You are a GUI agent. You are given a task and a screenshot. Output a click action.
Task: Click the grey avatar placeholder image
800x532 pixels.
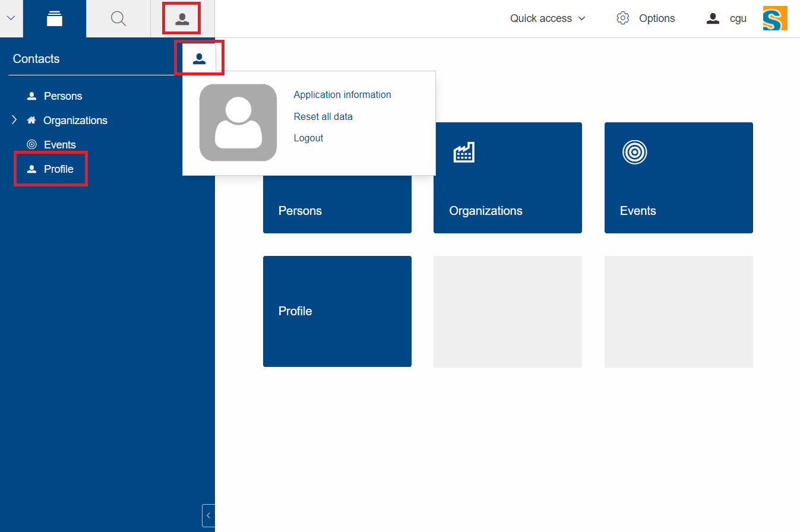[238, 122]
